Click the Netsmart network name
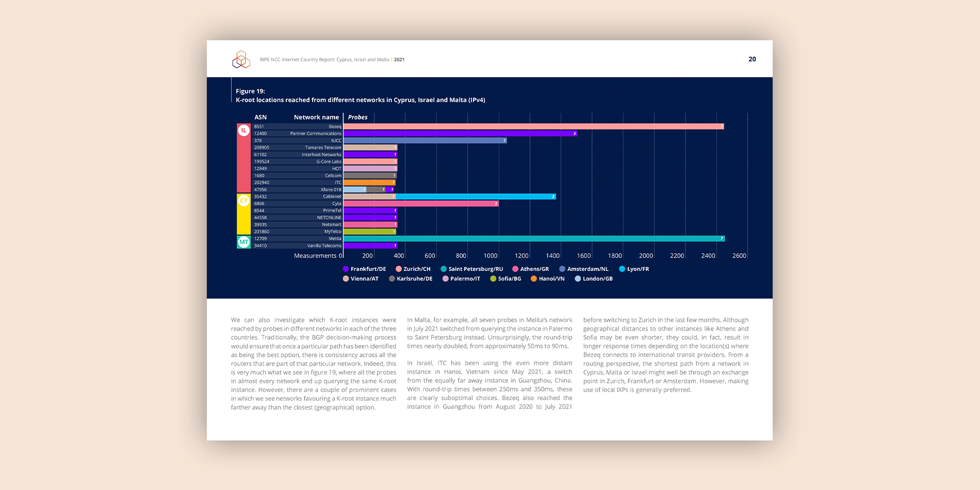 (x=332, y=225)
